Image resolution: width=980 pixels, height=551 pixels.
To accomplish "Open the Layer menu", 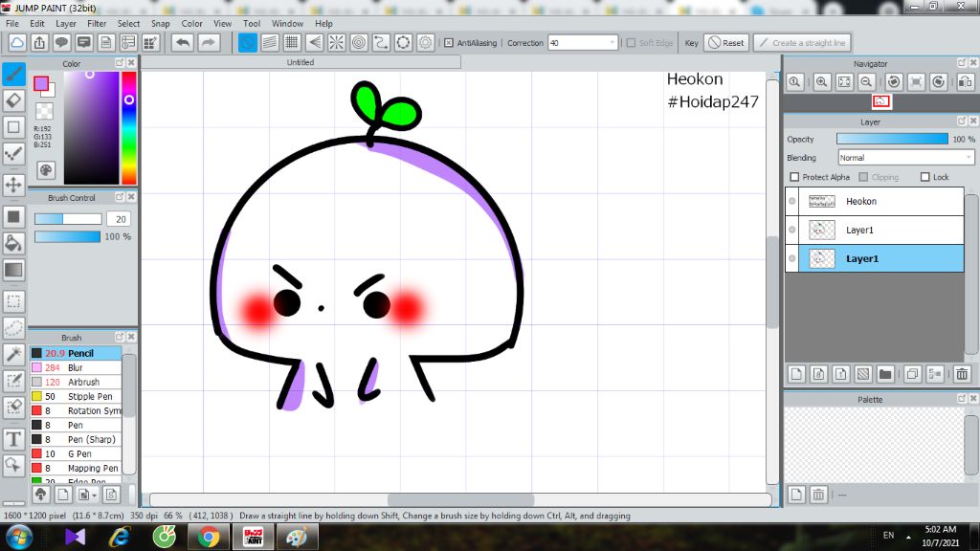I will point(66,23).
